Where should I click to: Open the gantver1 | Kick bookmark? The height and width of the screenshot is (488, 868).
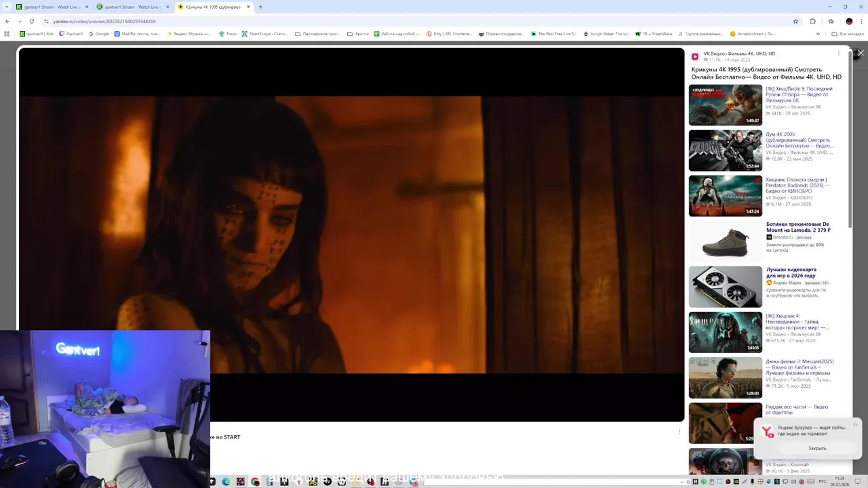(x=37, y=33)
